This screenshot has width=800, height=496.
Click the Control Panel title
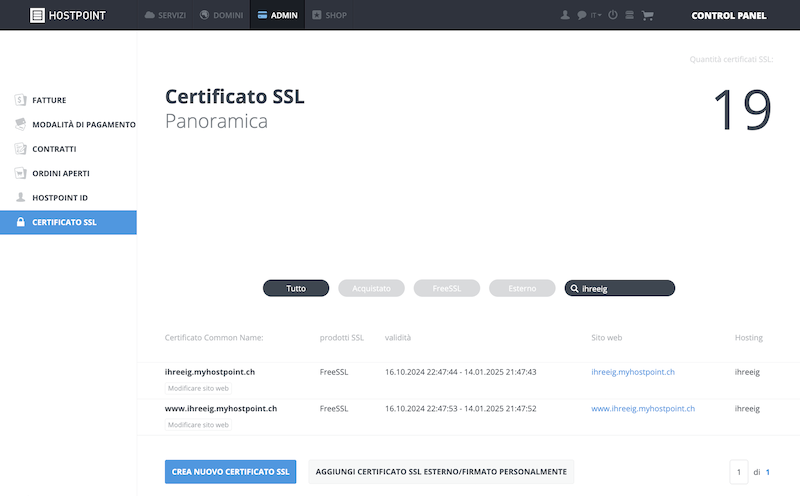click(729, 15)
